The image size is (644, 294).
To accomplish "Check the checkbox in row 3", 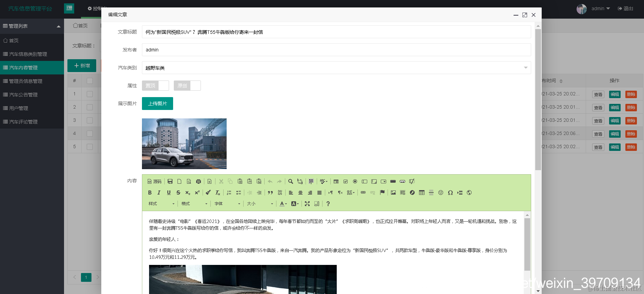I will click(90, 120).
